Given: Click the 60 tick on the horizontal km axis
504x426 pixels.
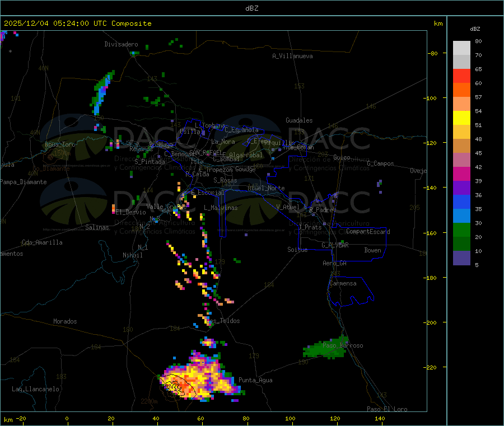Looking at the screenshot, I should point(200,418).
